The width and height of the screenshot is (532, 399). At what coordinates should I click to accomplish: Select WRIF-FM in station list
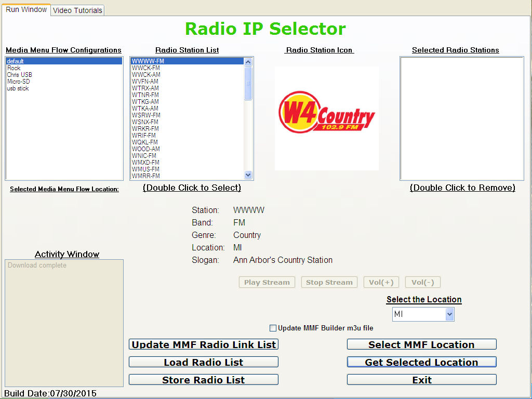(x=187, y=136)
